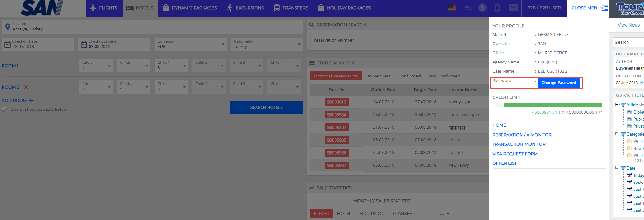The width and height of the screenshot is (644, 220).
Task: Click the Check-In Date calendar icon
Action: (x=8, y=44)
